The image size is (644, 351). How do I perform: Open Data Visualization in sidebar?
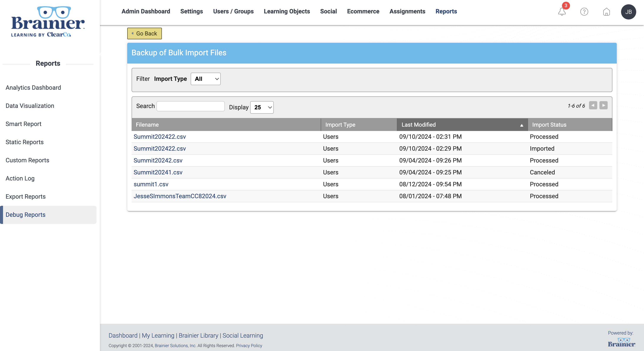(x=30, y=106)
